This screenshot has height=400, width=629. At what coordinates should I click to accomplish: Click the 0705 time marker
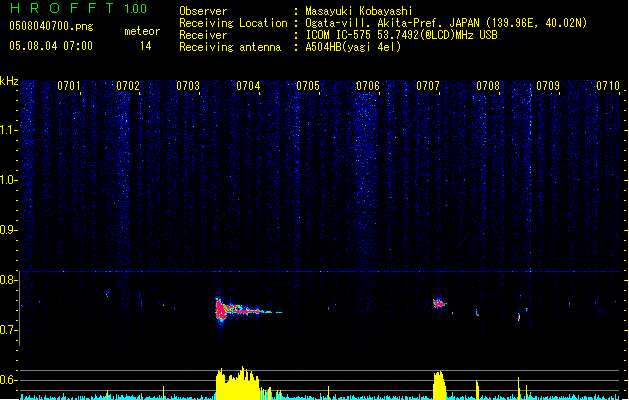pos(308,86)
